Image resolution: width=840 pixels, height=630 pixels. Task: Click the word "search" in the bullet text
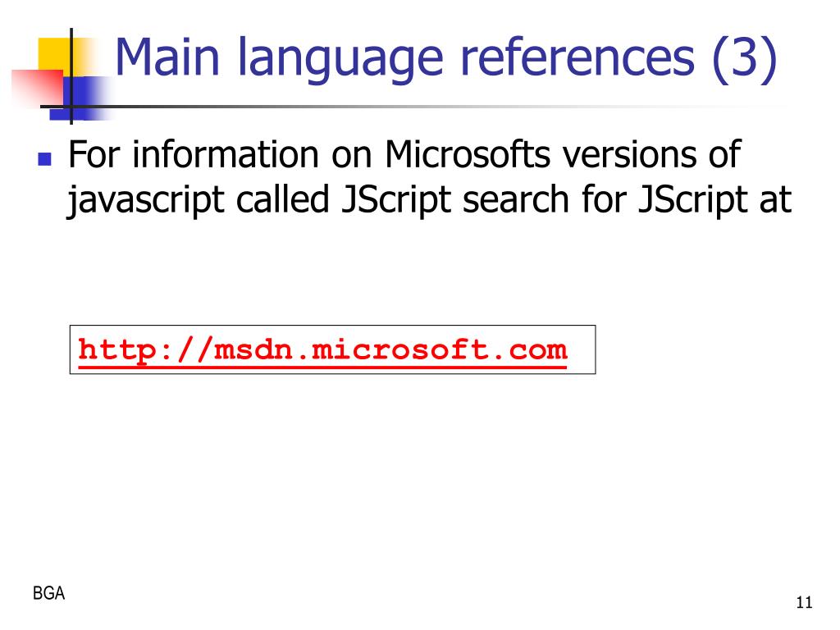515,200
